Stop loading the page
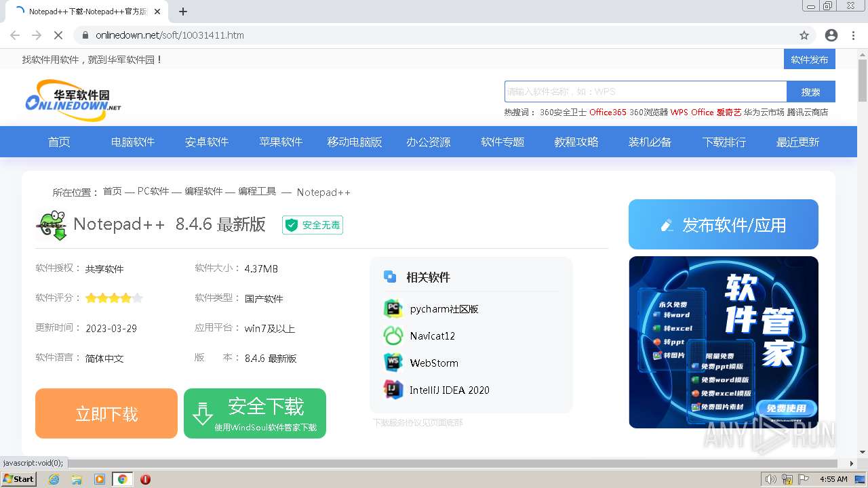This screenshot has width=868, height=488. pyautogui.click(x=58, y=35)
